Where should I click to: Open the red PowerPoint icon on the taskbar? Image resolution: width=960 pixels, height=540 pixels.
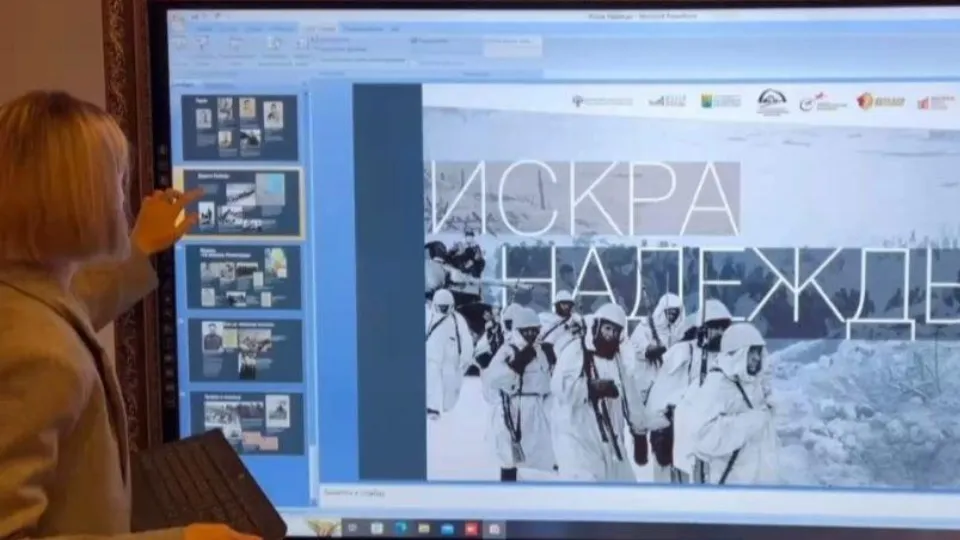click(471, 528)
